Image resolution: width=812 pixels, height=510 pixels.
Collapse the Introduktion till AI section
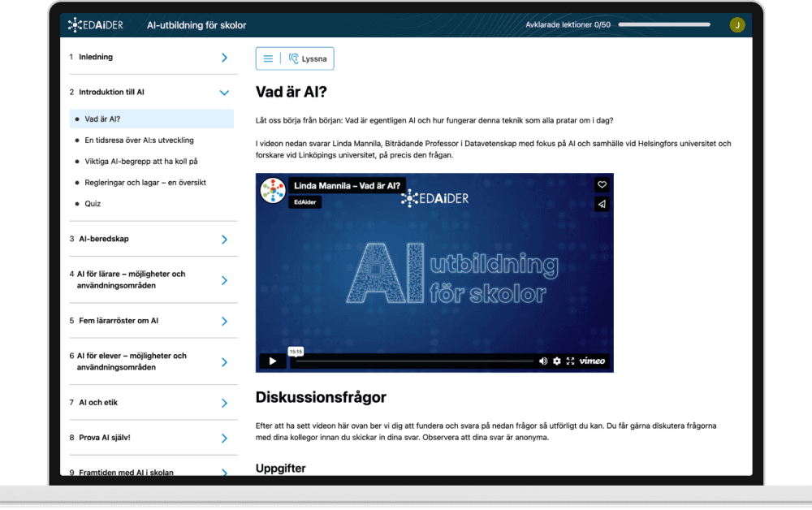[x=224, y=92]
